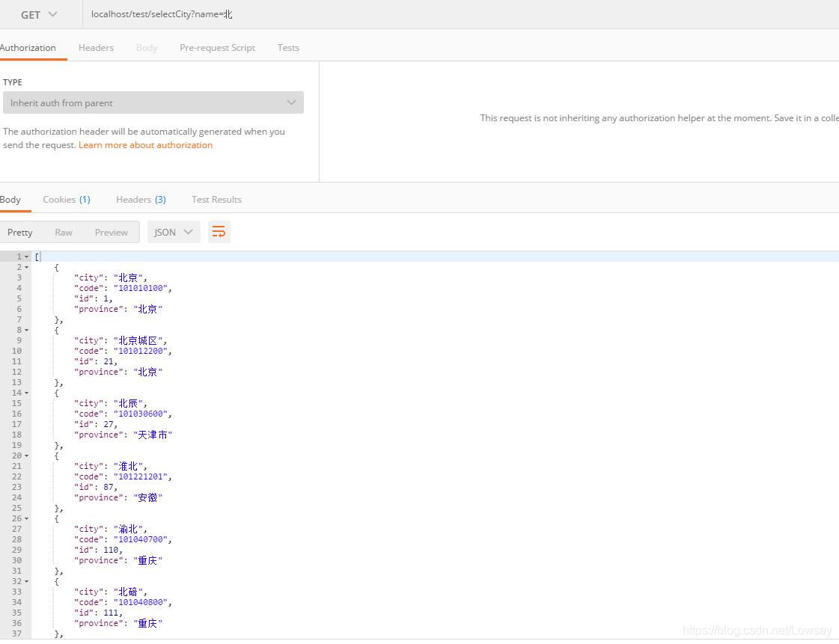Open the greyed-out request Body tab
839x644 pixels.
click(147, 48)
